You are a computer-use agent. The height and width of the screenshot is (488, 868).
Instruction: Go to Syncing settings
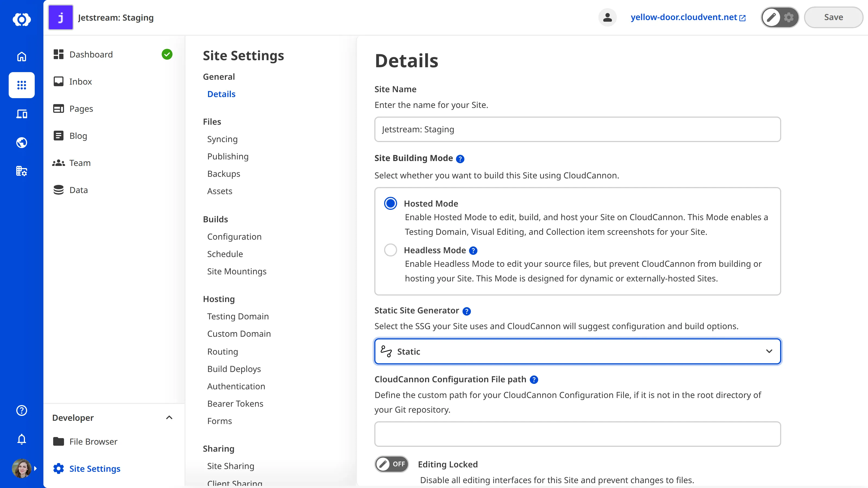pos(222,139)
